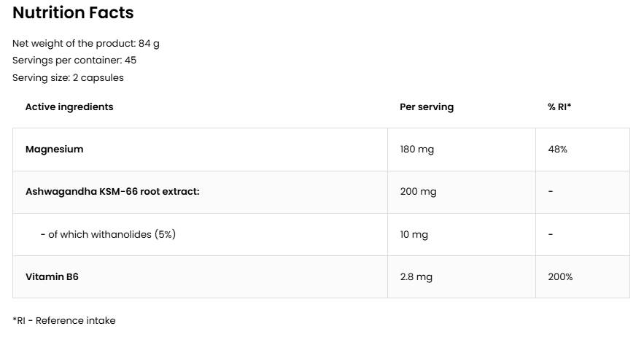Click the % RI dash in Ashwagandha row

[551, 191]
